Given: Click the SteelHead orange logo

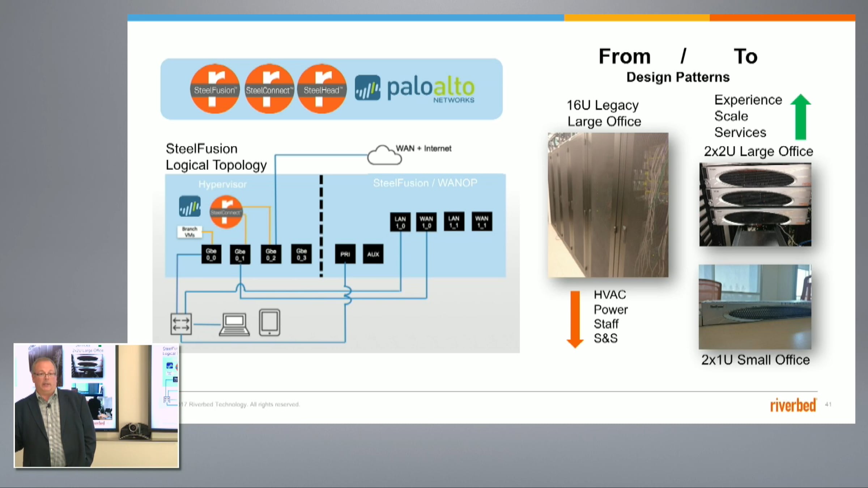Looking at the screenshot, I should pyautogui.click(x=322, y=89).
